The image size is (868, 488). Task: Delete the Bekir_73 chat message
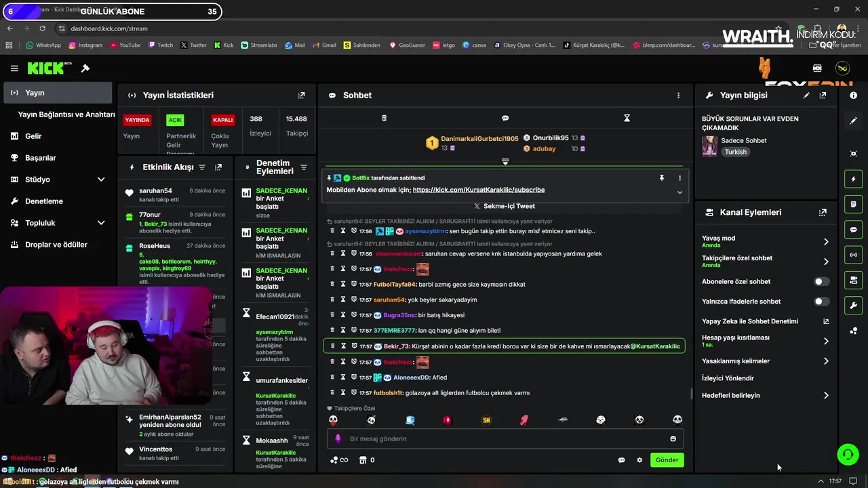click(332, 346)
